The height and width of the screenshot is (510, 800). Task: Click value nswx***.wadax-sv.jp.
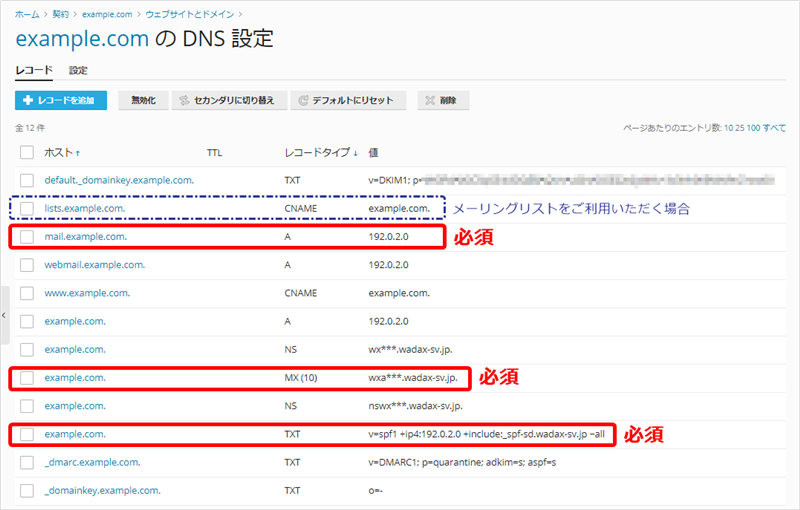point(415,406)
